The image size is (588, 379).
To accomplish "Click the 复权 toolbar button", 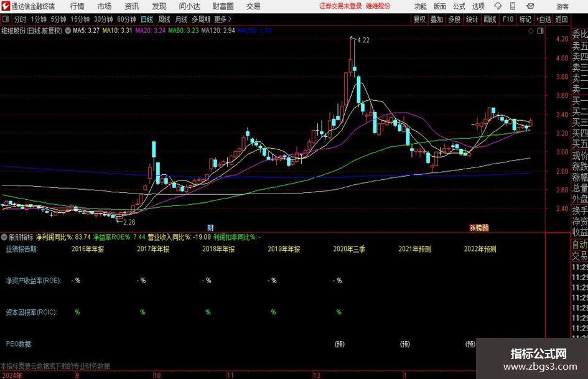I will [x=419, y=19].
